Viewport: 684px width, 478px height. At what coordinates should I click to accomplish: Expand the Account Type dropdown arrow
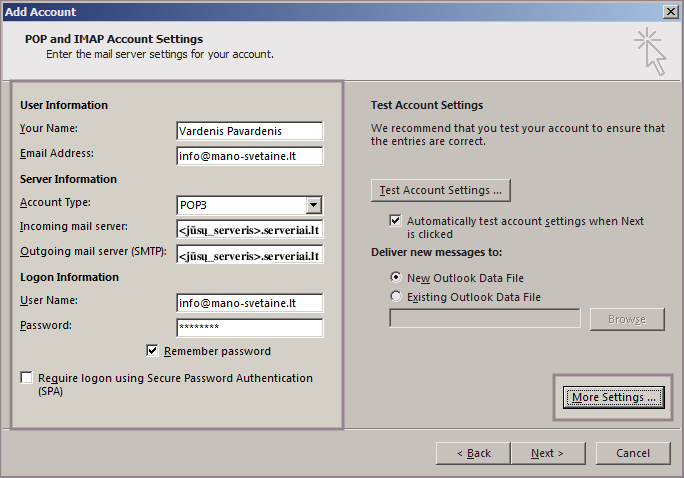pyautogui.click(x=314, y=205)
